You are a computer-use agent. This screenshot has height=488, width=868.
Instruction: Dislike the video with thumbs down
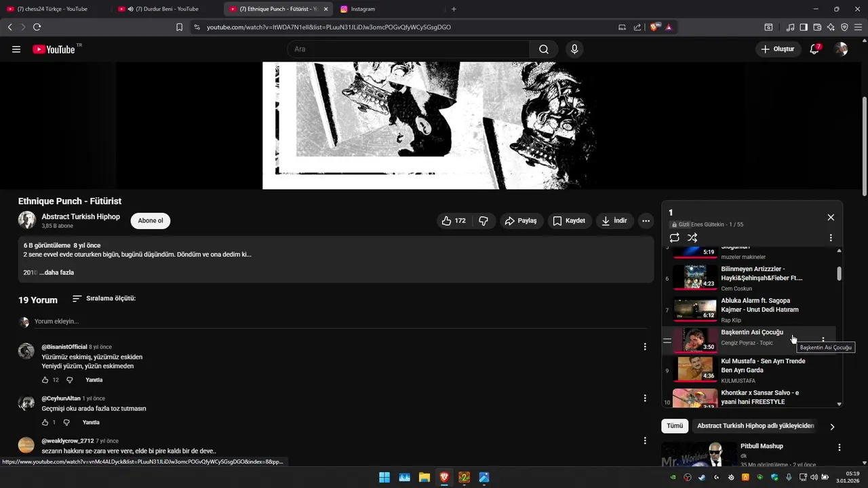(484, 221)
